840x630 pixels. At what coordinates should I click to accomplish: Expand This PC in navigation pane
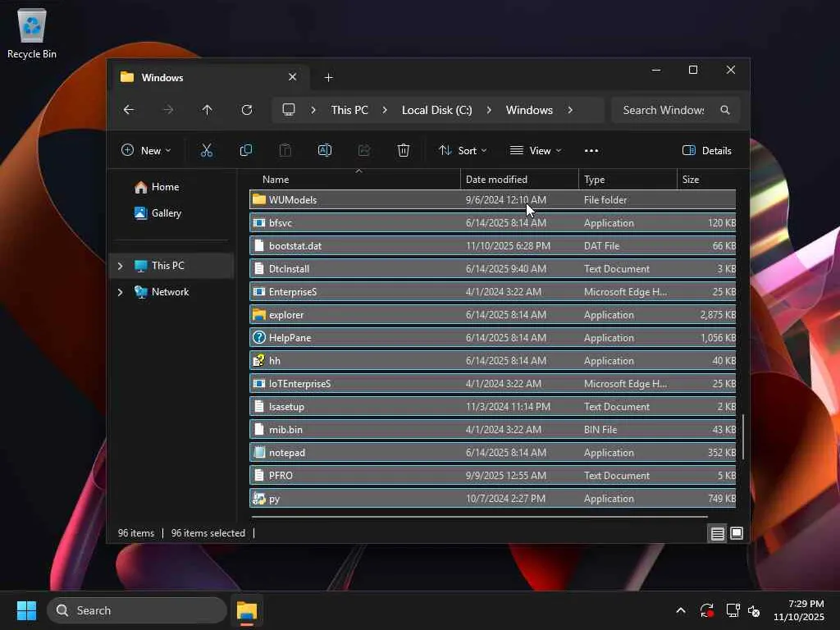click(120, 266)
